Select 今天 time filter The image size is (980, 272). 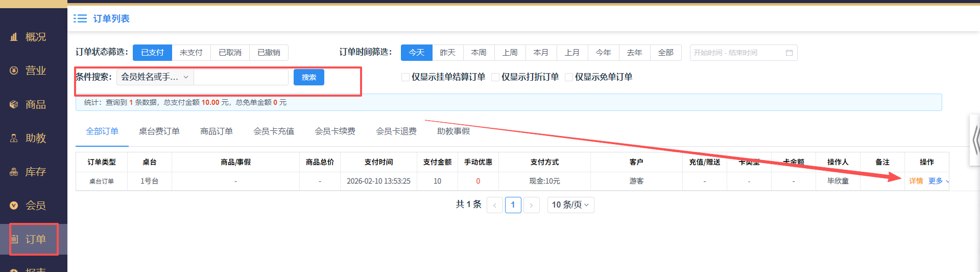[x=417, y=53]
